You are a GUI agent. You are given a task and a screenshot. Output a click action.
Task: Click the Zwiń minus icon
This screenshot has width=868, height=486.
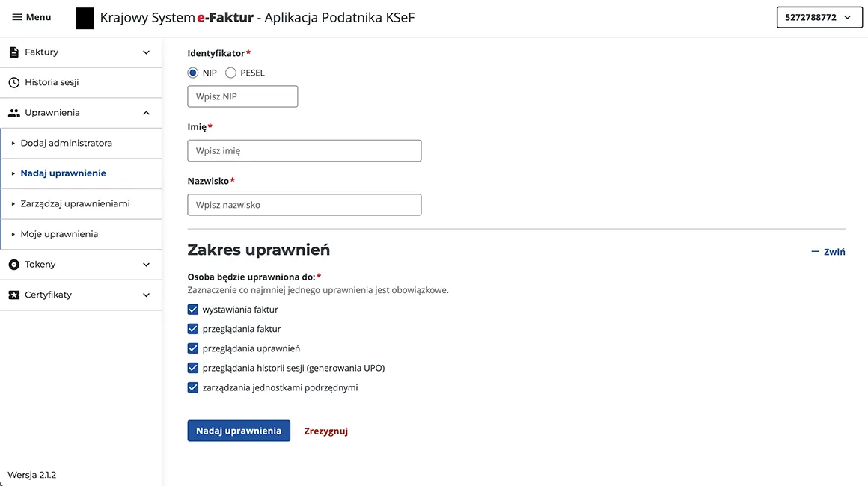click(x=814, y=252)
